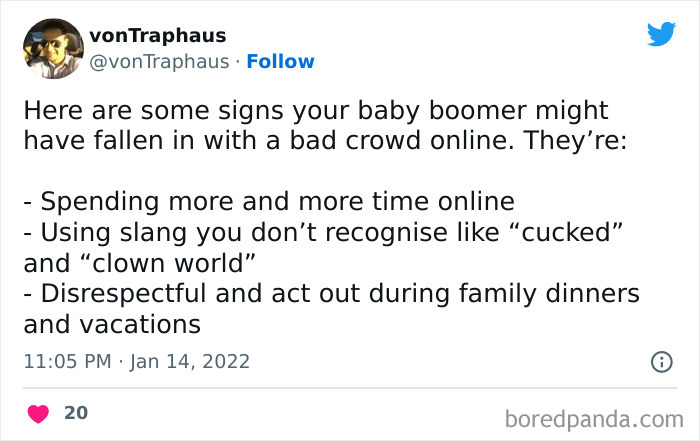The image size is (700, 441).
Task: Click the like count of 20
Action: [x=75, y=413]
